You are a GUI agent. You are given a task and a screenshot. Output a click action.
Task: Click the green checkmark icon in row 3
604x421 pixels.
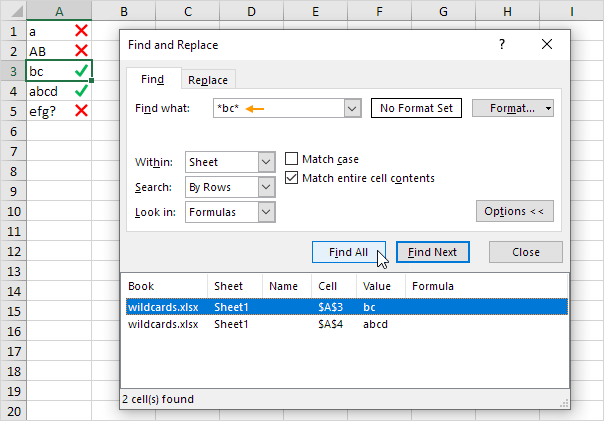click(82, 71)
